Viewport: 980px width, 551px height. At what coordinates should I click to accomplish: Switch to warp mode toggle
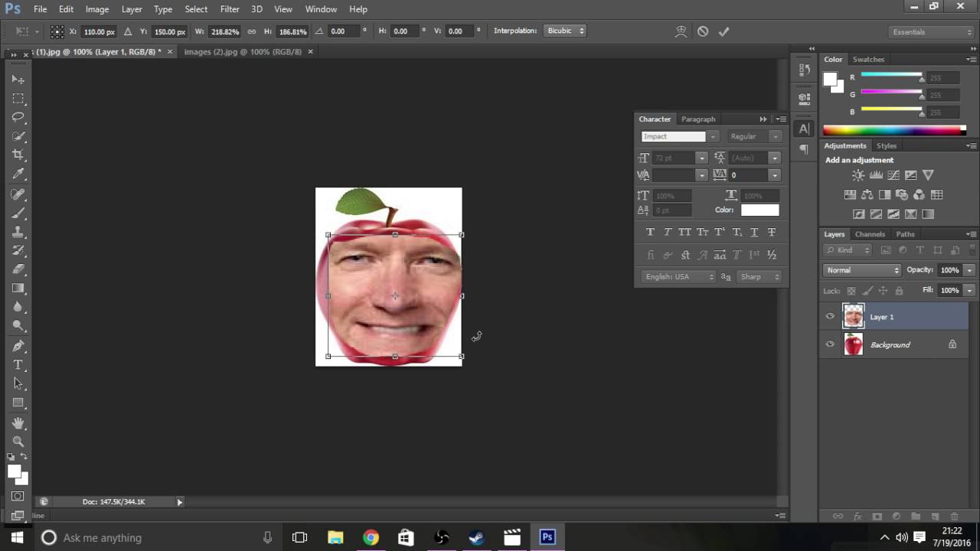pos(681,31)
